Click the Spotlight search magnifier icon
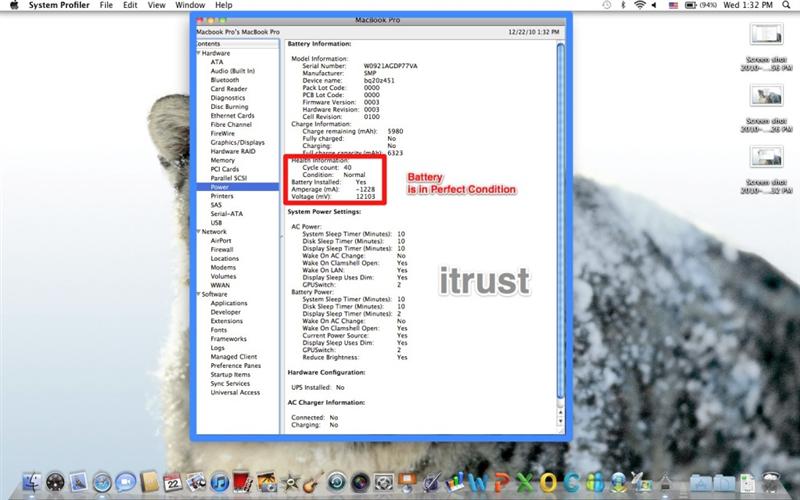 coord(788,6)
